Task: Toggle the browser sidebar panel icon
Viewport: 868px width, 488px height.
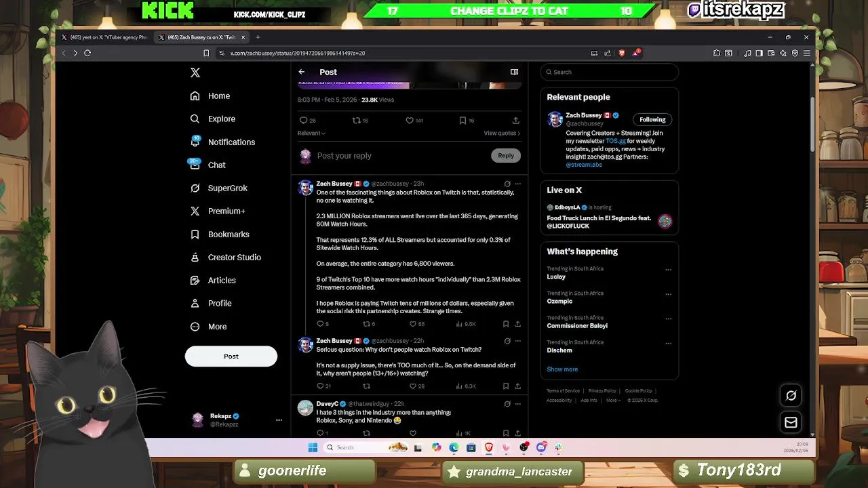Action: click(x=759, y=53)
